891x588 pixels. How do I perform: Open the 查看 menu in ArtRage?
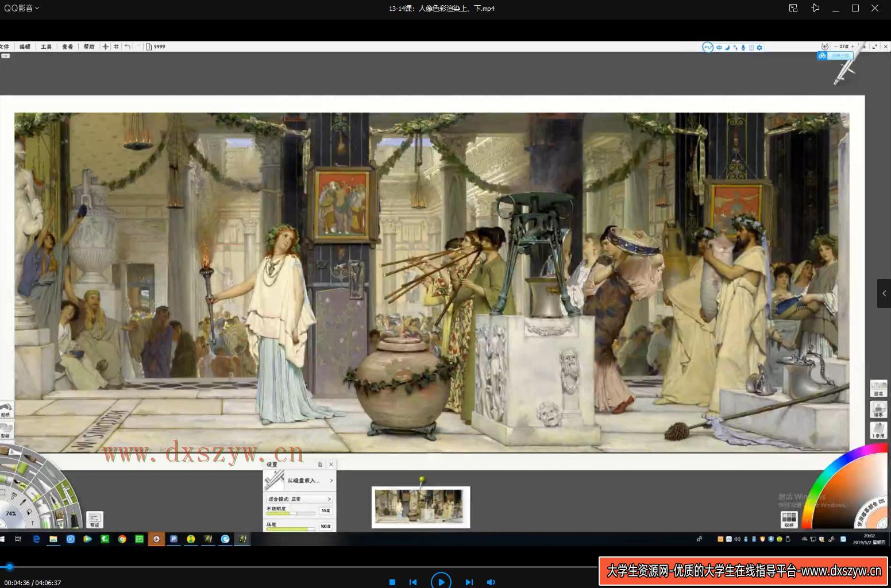tap(68, 47)
